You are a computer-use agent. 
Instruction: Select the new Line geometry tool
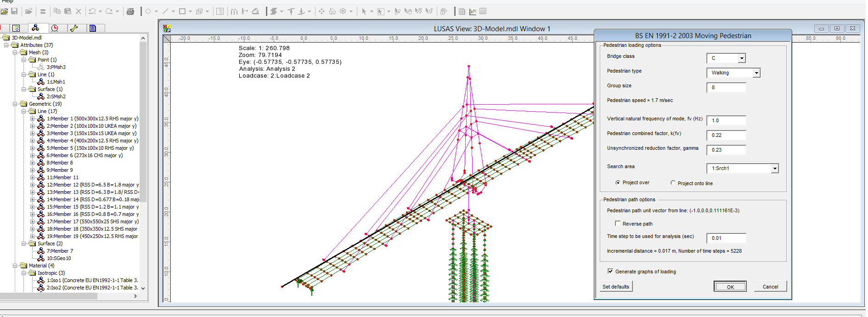point(165,11)
